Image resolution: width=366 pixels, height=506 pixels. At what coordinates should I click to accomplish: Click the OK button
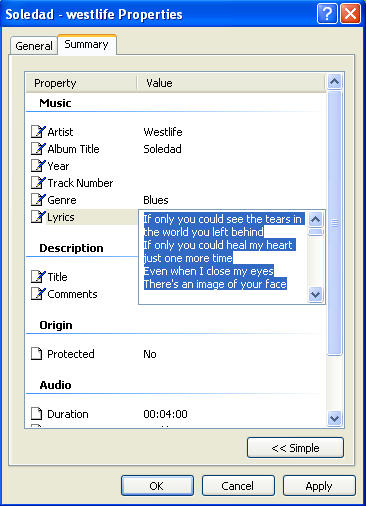click(157, 486)
